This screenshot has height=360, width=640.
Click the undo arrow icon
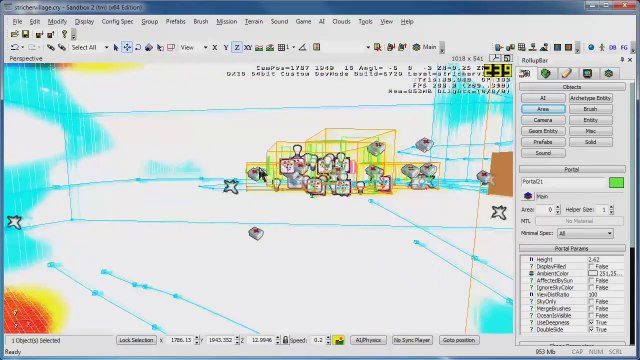coord(14,48)
